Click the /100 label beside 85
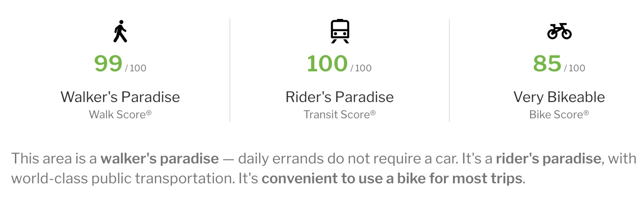This screenshot has width=644, height=205. click(x=574, y=68)
